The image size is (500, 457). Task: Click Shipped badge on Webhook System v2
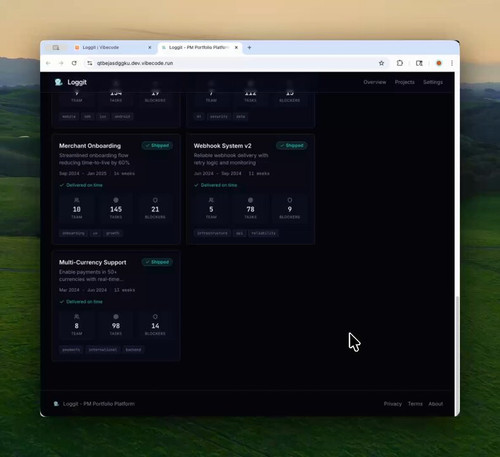tap(292, 145)
